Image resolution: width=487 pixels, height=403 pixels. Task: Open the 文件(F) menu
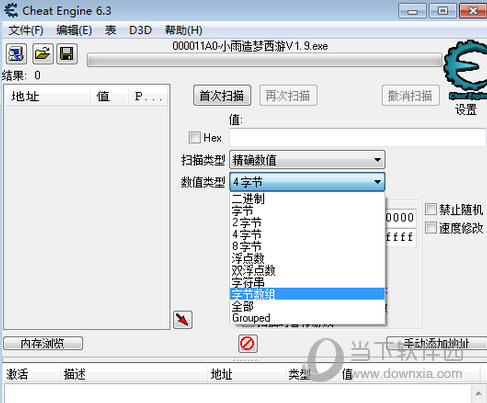[26, 30]
